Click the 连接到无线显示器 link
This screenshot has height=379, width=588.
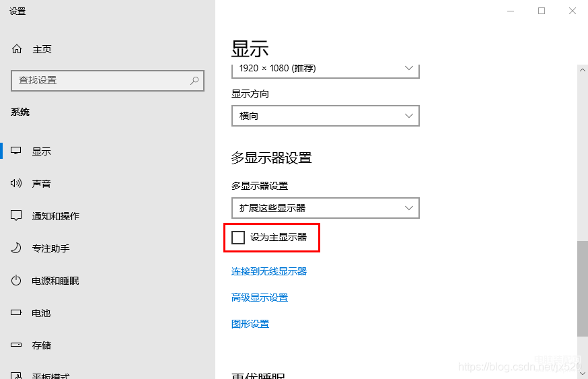pyautogui.click(x=269, y=271)
